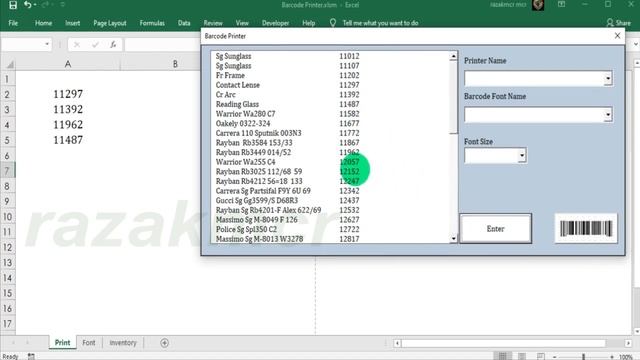Image resolution: width=640 pixels, height=360 pixels.
Task: Select Carrera Sg Partsifal F9Y 6U 69 row
Action: (x=331, y=191)
